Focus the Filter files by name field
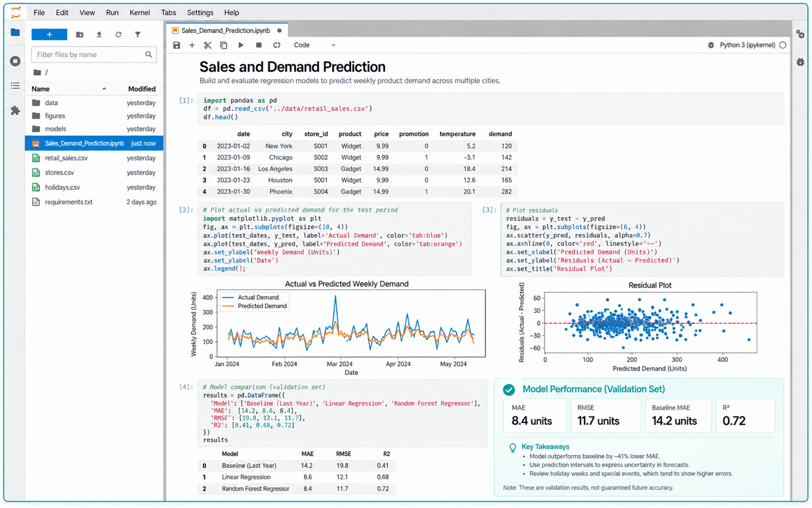Image resolution: width=812 pixels, height=508 pixels. tap(94, 54)
